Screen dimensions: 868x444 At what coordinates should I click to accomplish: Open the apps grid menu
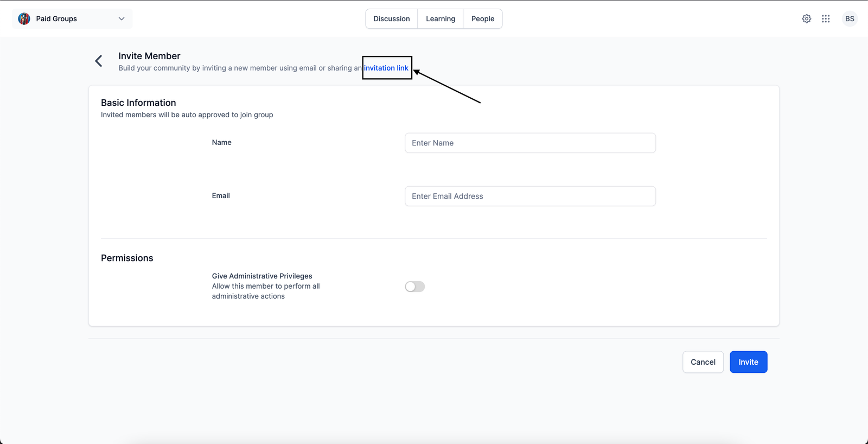tap(826, 19)
